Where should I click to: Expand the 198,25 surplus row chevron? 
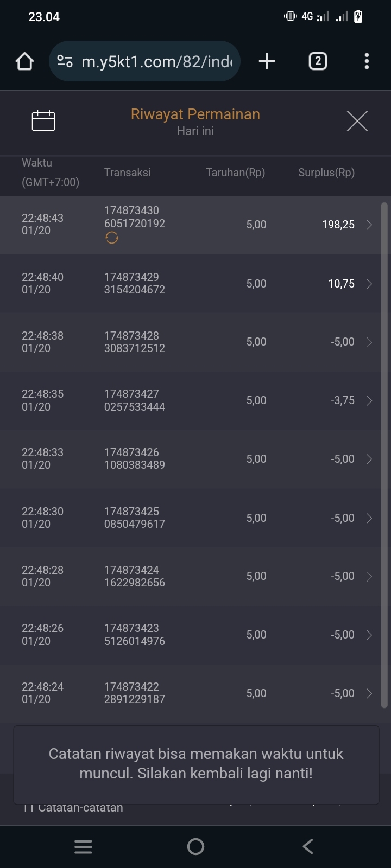pos(369,225)
